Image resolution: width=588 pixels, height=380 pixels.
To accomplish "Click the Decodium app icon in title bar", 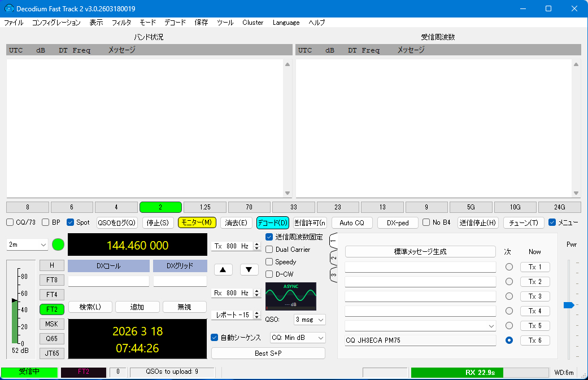I will [x=9, y=8].
